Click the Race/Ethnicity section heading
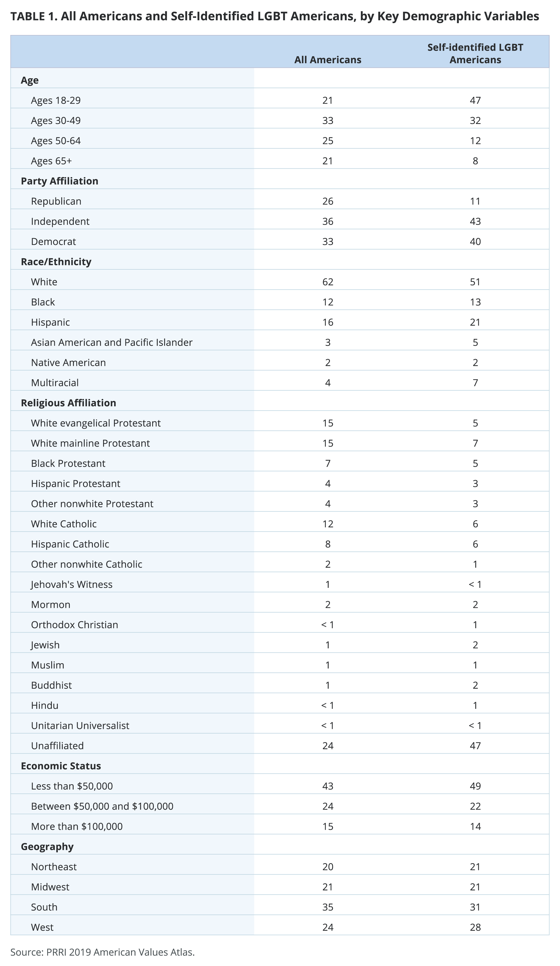Screen dimensions: 560x966 pyautogui.click(x=56, y=262)
